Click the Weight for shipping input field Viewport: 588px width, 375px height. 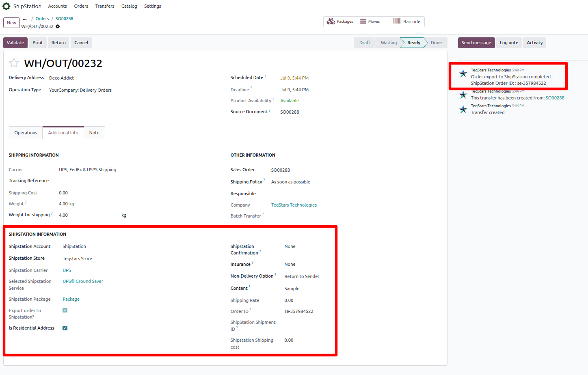coord(89,215)
